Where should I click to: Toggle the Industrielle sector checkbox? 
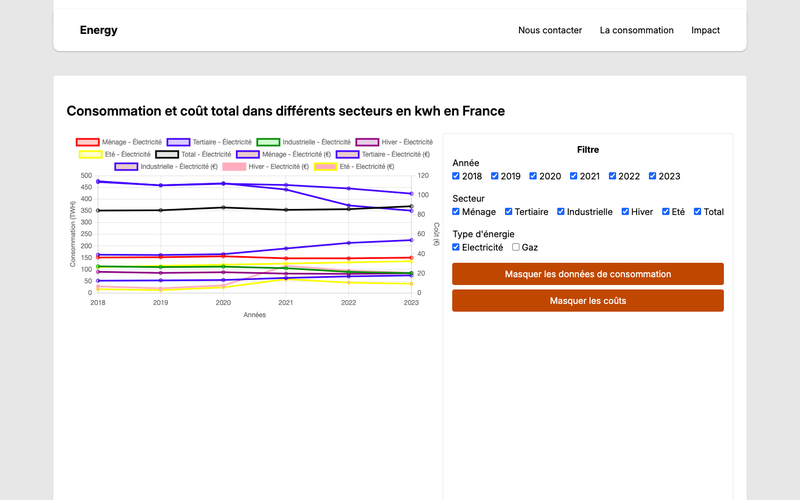click(562, 212)
